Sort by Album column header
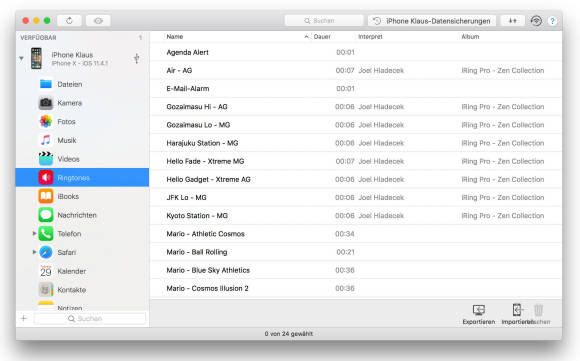This screenshot has height=361, width=580. click(470, 37)
